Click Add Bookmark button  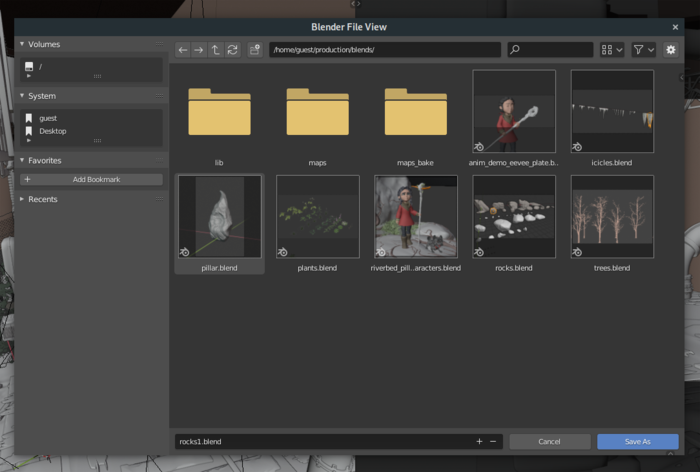click(x=92, y=179)
